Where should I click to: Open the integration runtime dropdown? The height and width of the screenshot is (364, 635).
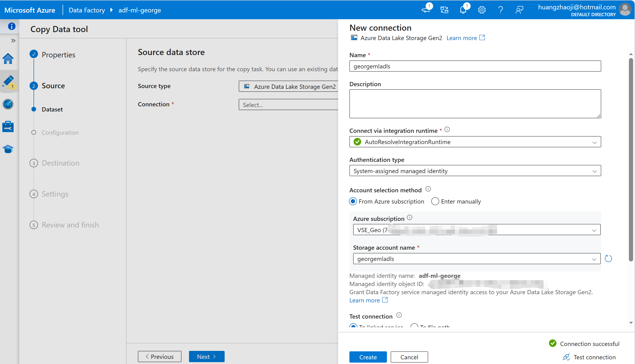tap(475, 142)
